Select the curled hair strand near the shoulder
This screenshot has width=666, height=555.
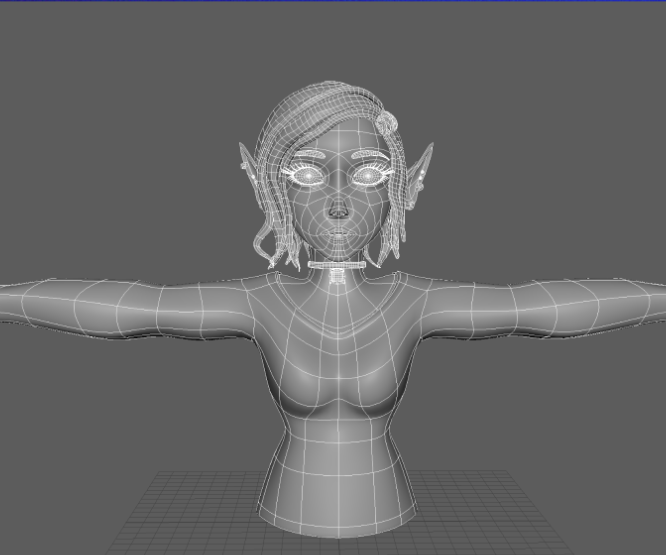coord(262,242)
